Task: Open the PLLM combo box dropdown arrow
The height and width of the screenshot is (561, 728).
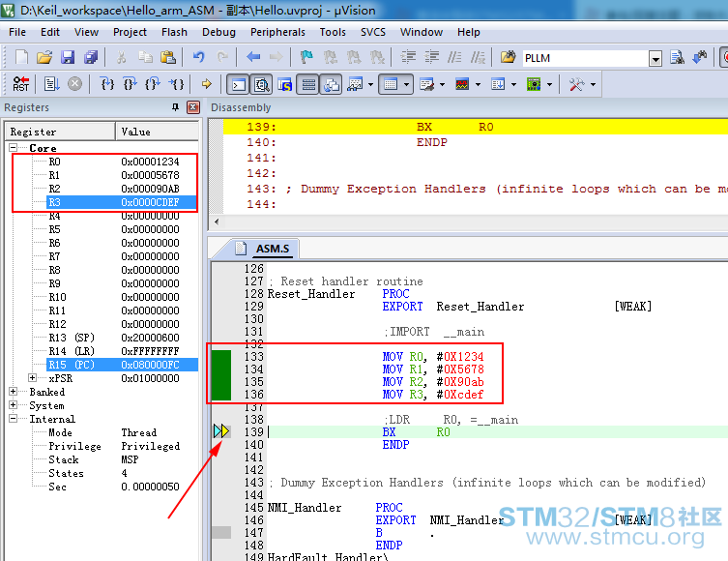Action: click(655, 58)
